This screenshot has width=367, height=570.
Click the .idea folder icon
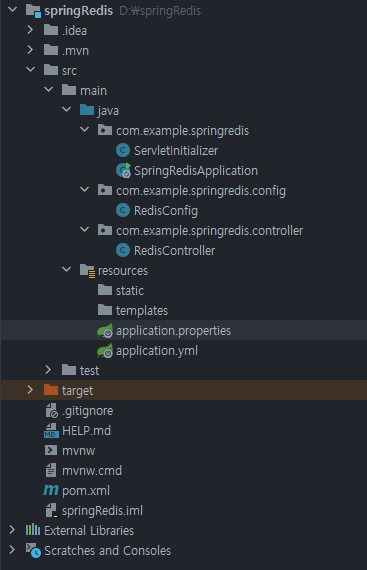[x=51, y=30]
